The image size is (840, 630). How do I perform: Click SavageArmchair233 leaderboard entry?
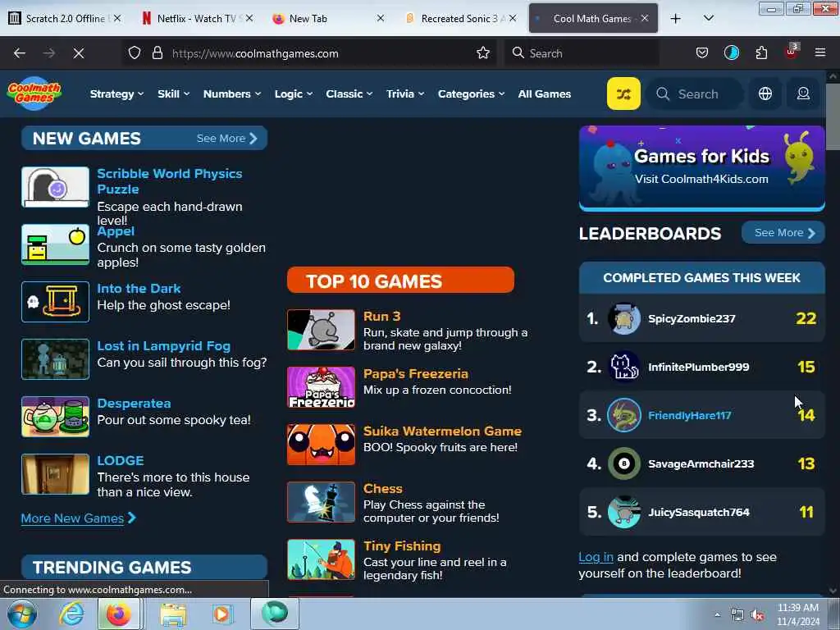(x=702, y=463)
